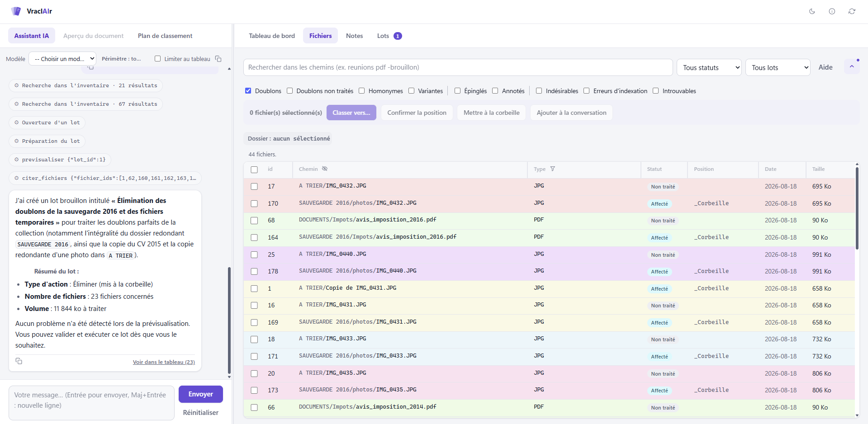
Task: Tick the Indésirables checkbox
Action: pos(539,91)
